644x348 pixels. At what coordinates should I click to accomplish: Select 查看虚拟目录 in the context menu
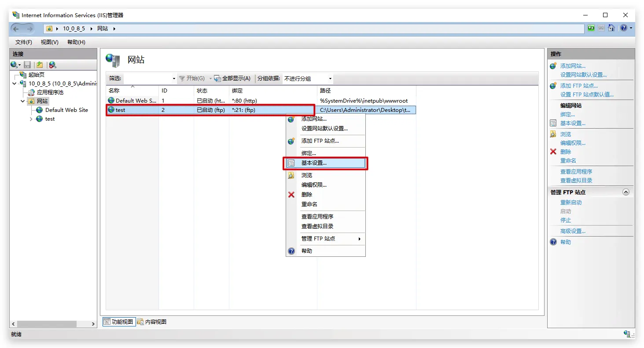(x=326, y=226)
